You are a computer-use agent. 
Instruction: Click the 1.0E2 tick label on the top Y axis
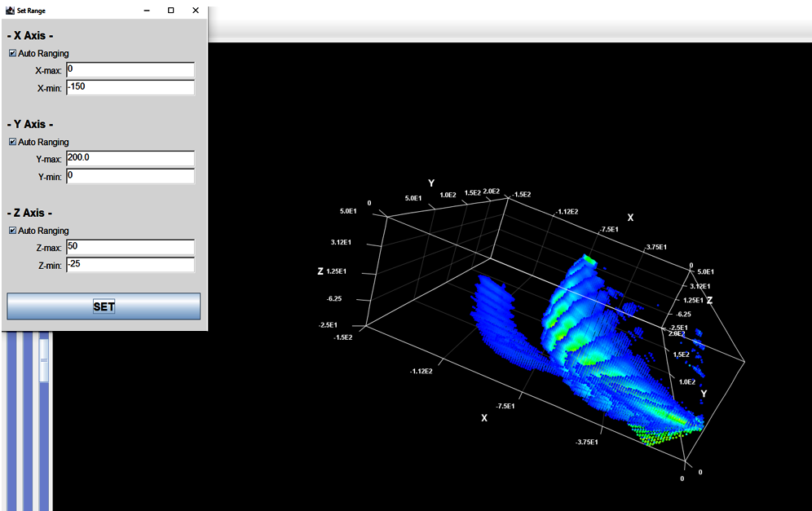(448, 195)
